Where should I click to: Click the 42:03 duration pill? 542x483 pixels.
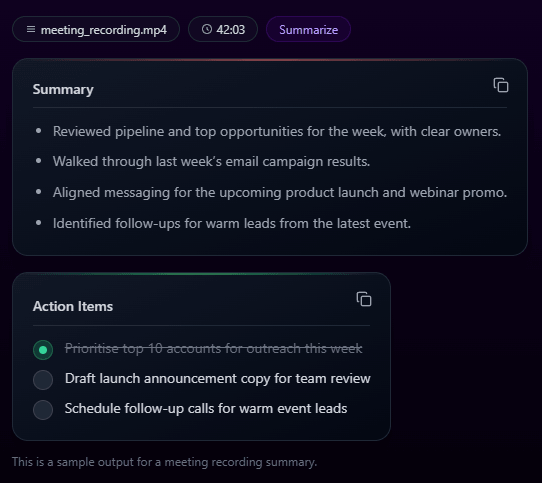click(x=223, y=29)
